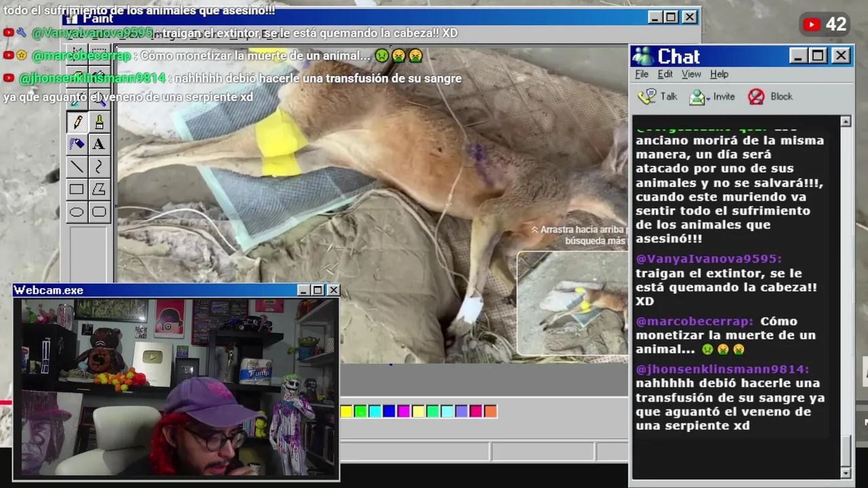This screenshot has width=868, height=488.
Task: Pick the dark blue color swatch
Action: coord(389,411)
